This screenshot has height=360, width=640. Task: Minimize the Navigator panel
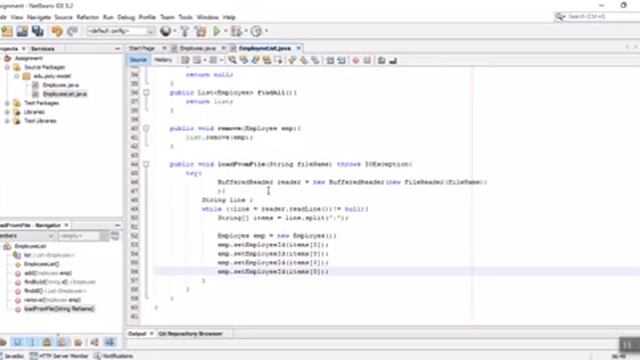click(118, 225)
